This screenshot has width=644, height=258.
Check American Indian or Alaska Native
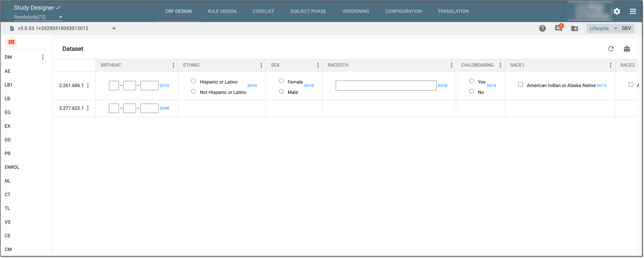pyautogui.click(x=521, y=84)
